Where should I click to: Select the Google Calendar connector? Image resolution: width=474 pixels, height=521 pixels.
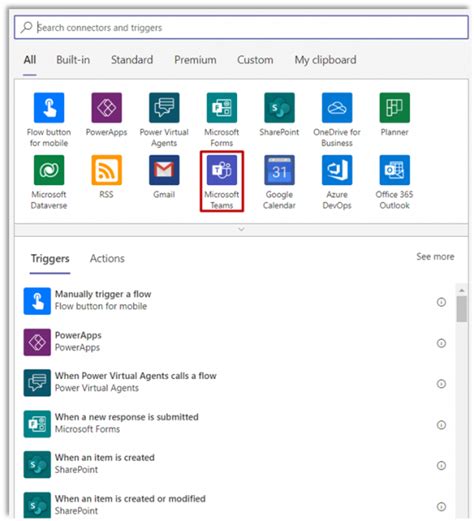click(x=280, y=170)
